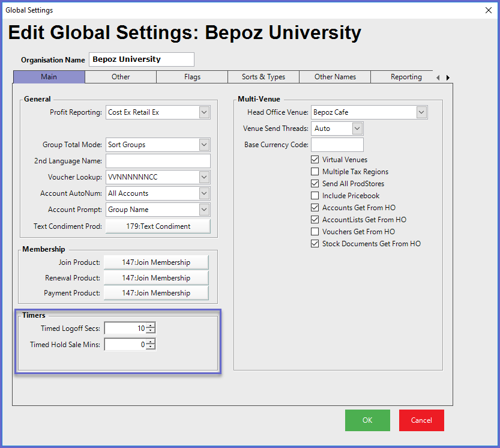Increase Timed Hold Sale Mins value
The image size is (500, 448).
[150, 342]
